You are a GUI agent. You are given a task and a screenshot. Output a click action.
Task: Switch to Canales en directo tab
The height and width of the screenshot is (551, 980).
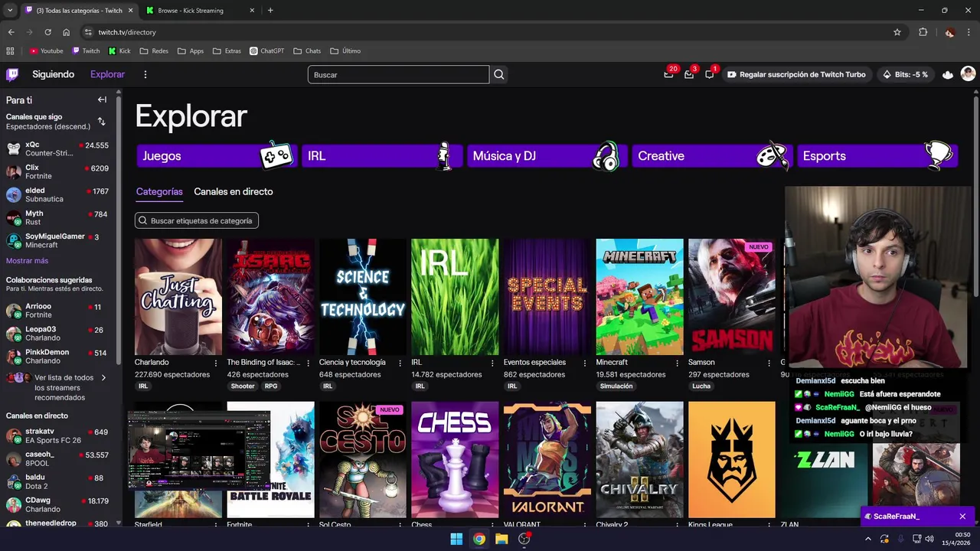234,191
